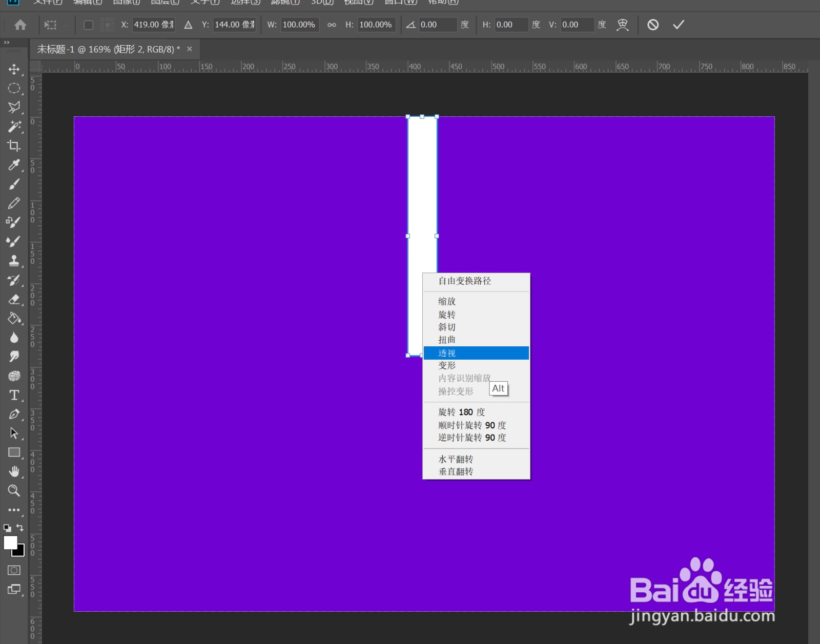820x644 pixels.
Task: Choose 顺时针旋转 90 度 menu item
Action: pyautogui.click(x=476, y=425)
